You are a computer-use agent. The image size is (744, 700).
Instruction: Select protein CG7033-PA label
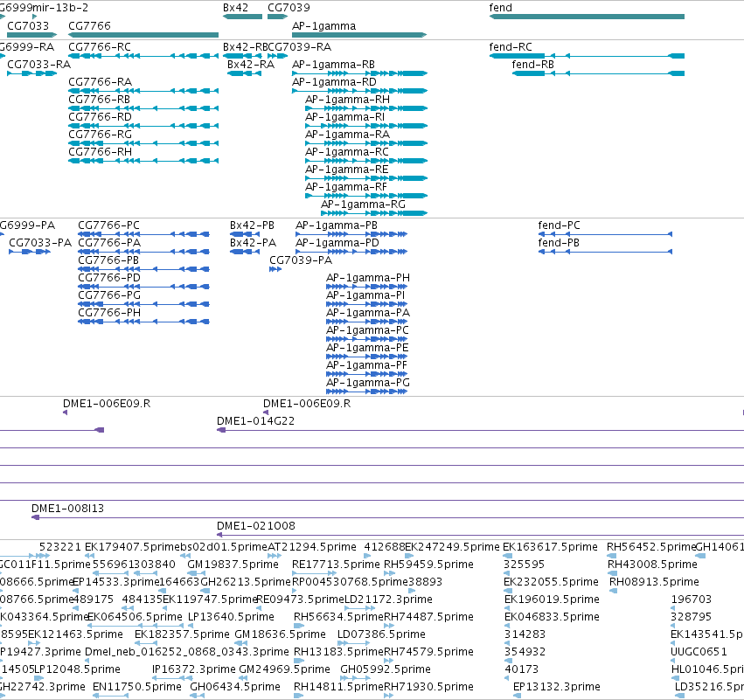click(x=40, y=242)
